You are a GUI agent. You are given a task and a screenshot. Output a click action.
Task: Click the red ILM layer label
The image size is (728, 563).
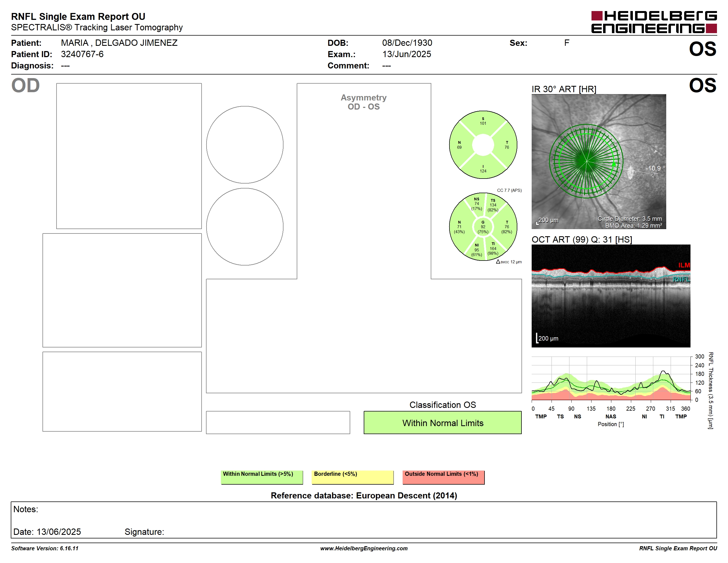[684, 265]
